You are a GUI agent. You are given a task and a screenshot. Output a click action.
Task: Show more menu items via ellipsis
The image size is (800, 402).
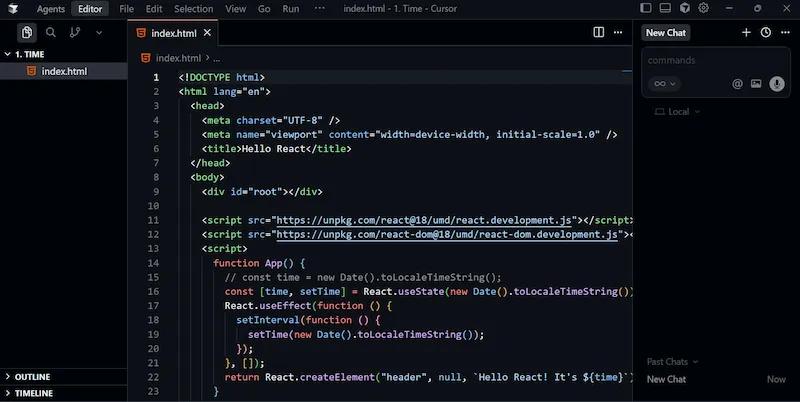(319, 9)
